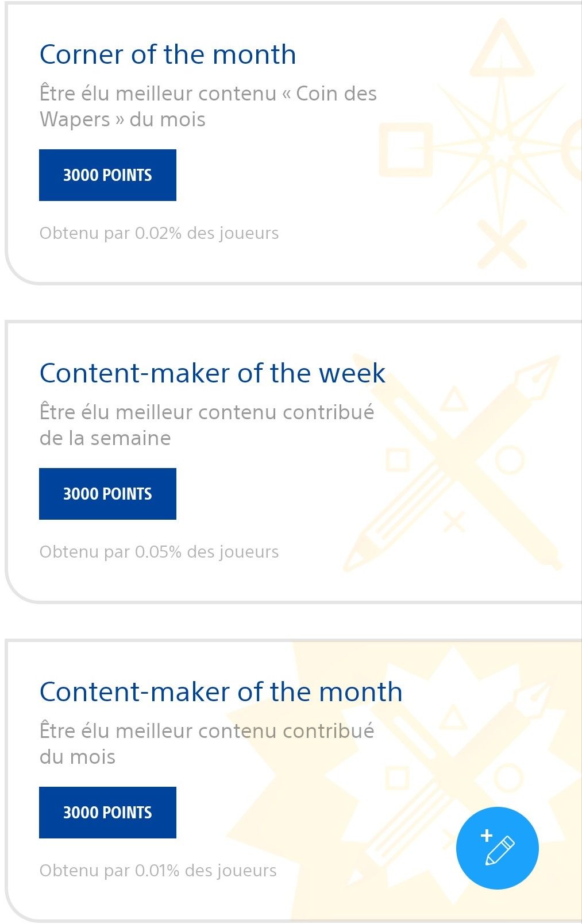The width and height of the screenshot is (582, 924).
Task: Click the circle symbol in week card badge
Action: (x=509, y=459)
